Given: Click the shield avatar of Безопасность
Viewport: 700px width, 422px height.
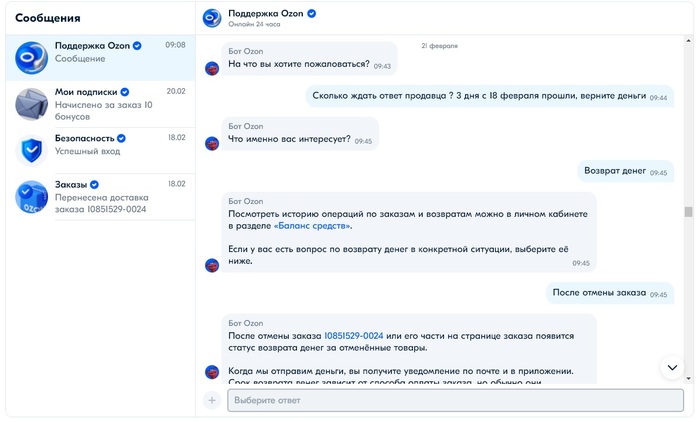Looking at the screenshot, I should pyautogui.click(x=31, y=150).
